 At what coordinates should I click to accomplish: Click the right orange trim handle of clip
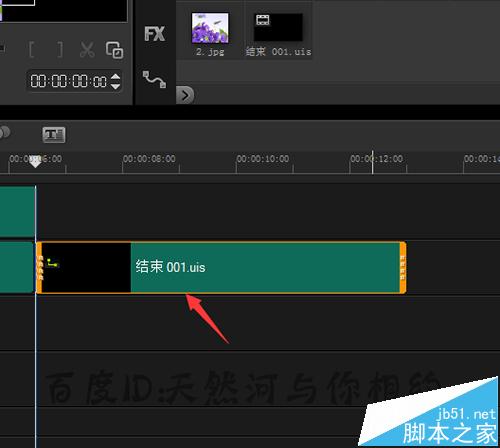tap(403, 268)
